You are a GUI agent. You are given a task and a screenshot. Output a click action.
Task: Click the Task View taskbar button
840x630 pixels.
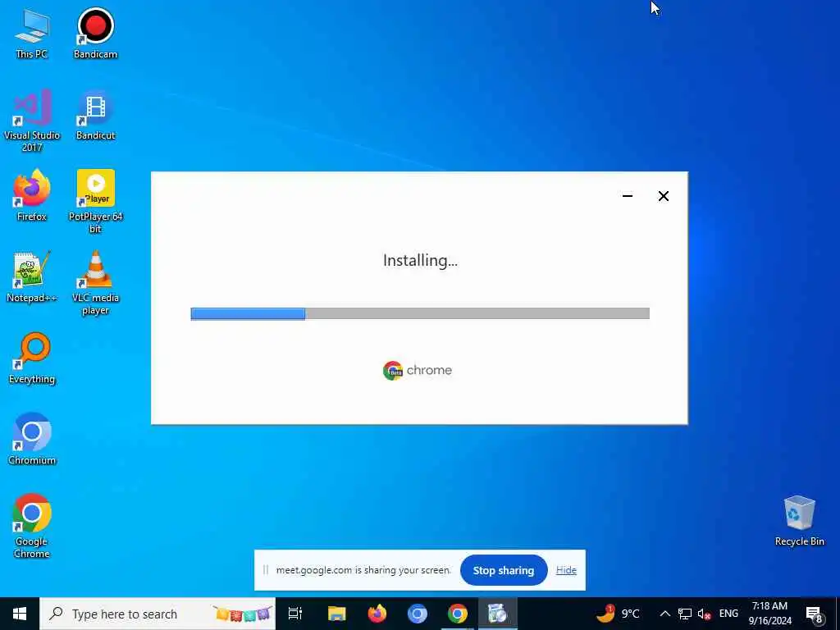tap(295, 614)
